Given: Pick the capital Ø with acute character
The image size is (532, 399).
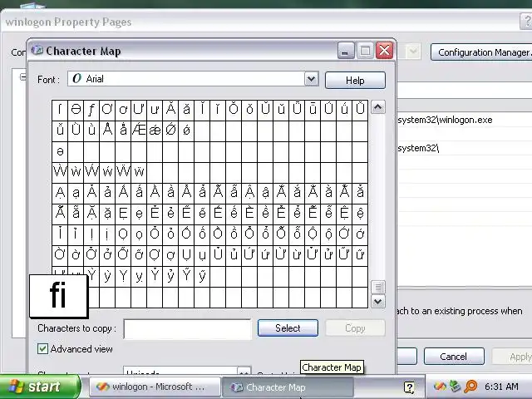Looking at the screenshot, I should (170, 130).
